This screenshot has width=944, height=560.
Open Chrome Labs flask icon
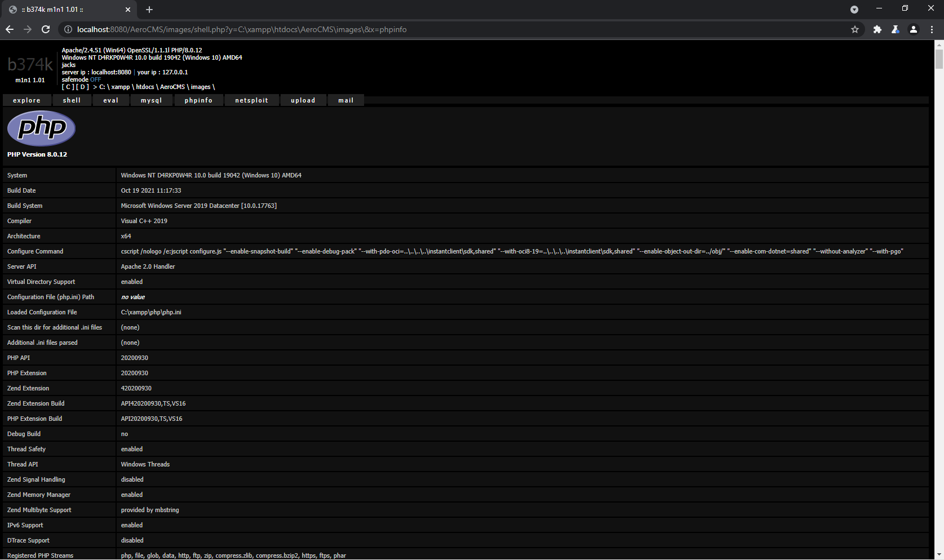pos(895,29)
